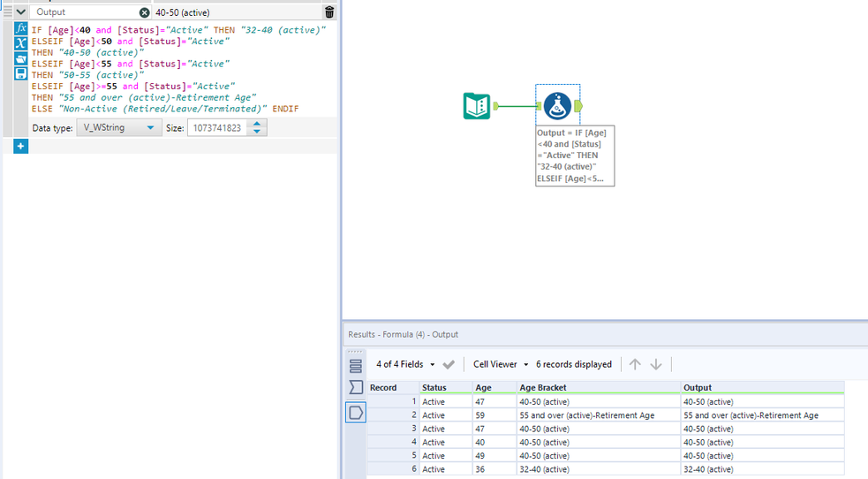Select record 6 Output cell 32-40 (active)

[x=763, y=469]
